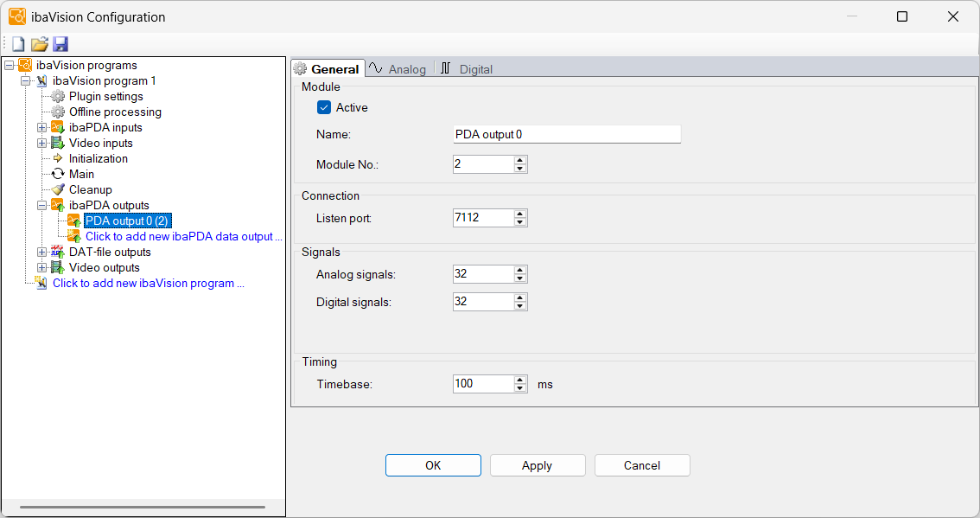Select the Offline processing tree label
Screen dimensions: 980x518
(x=115, y=112)
